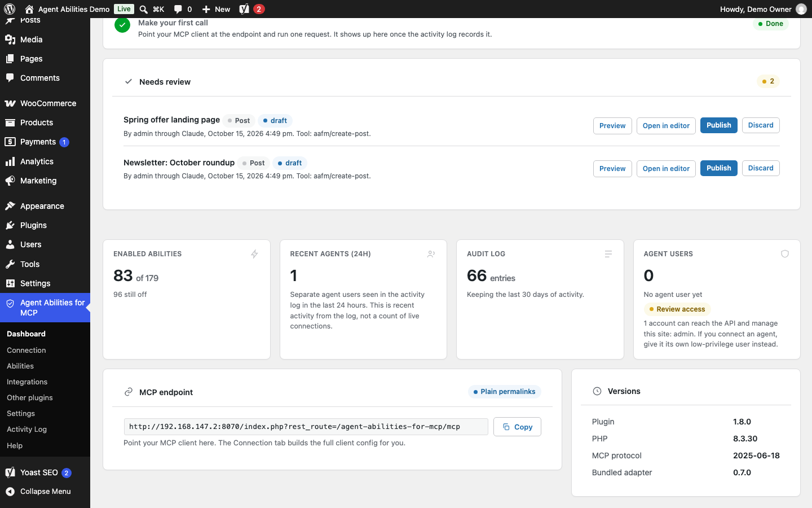Click MCP protocol version 2025-06-18
Viewport: 812px width, 508px height.
click(x=756, y=456)
